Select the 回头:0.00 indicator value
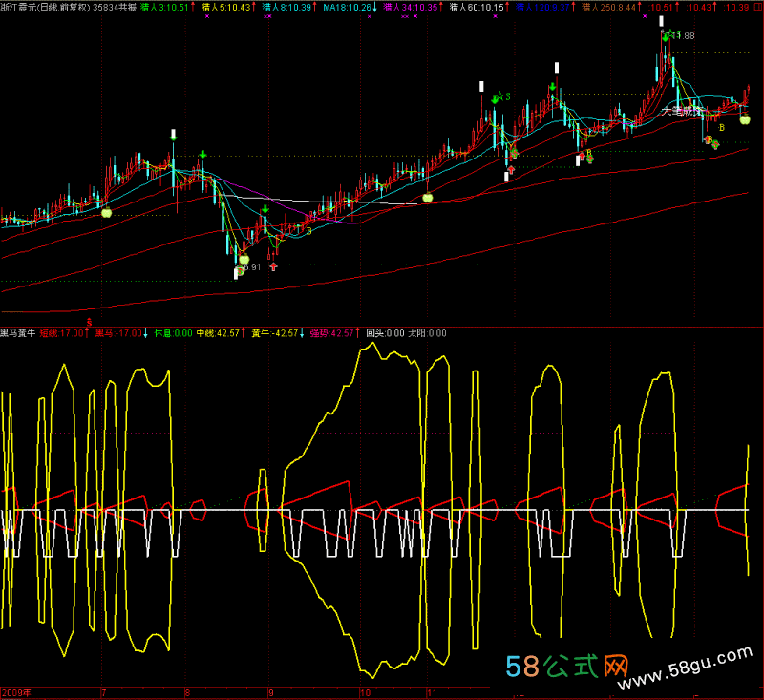 tap(386, 333)
